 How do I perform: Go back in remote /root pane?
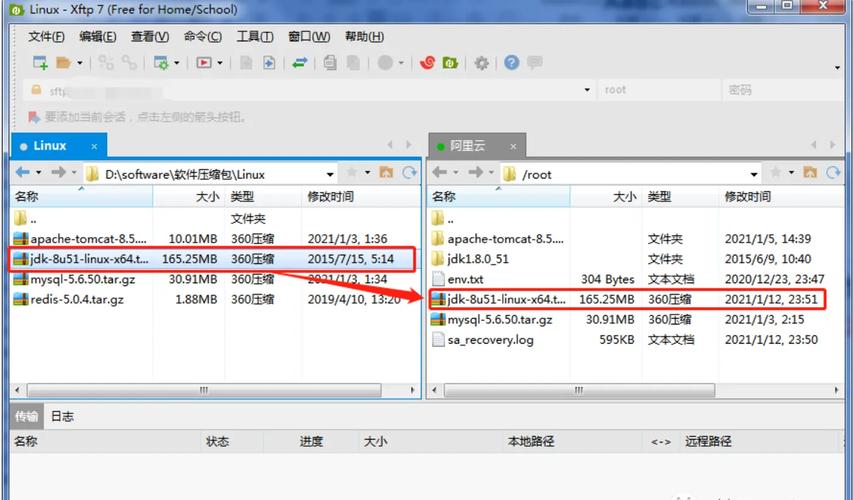click(440, 172)
